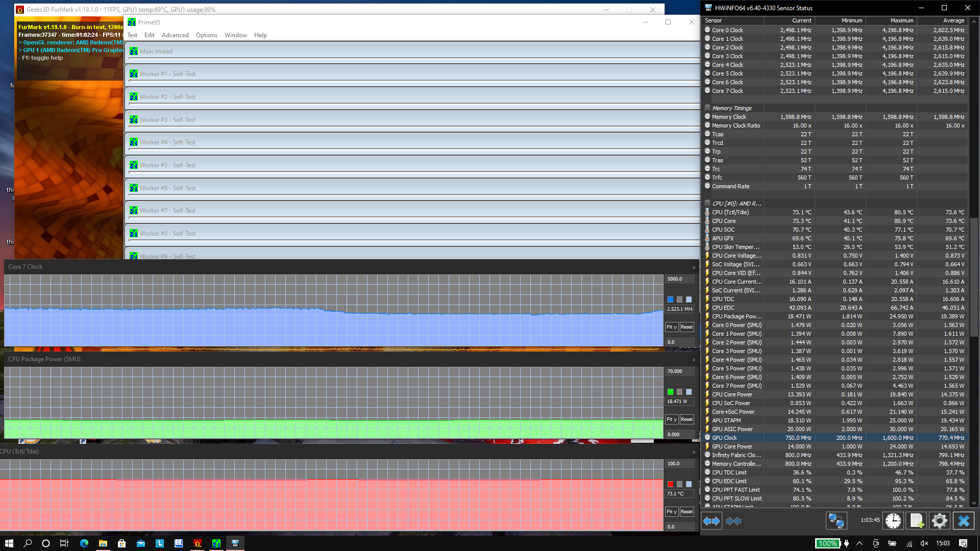Image resolution: width=980 pixels, height=551 pixels.
Task: Show hidden system tray icons chevron
Action: (x=860, y=543)
